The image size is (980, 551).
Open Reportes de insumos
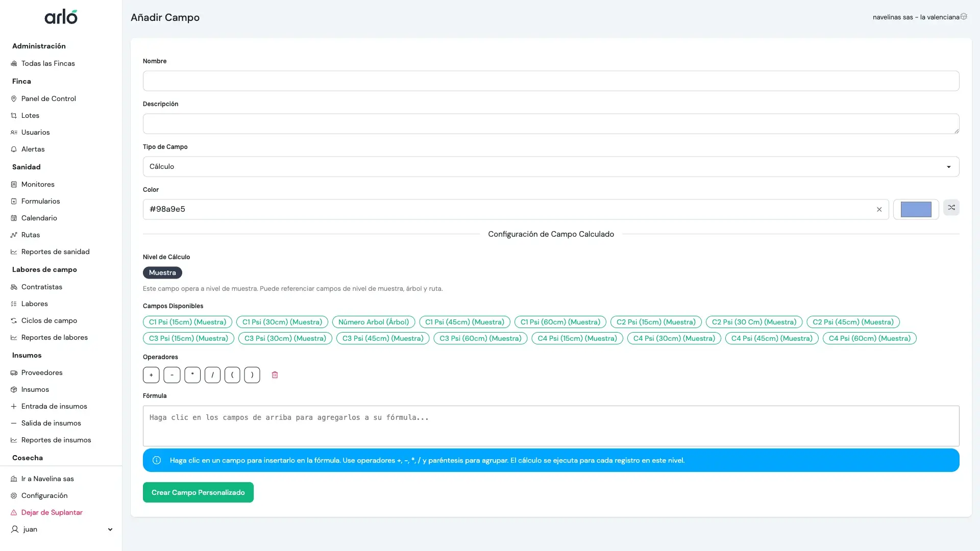tap(56, 440)
